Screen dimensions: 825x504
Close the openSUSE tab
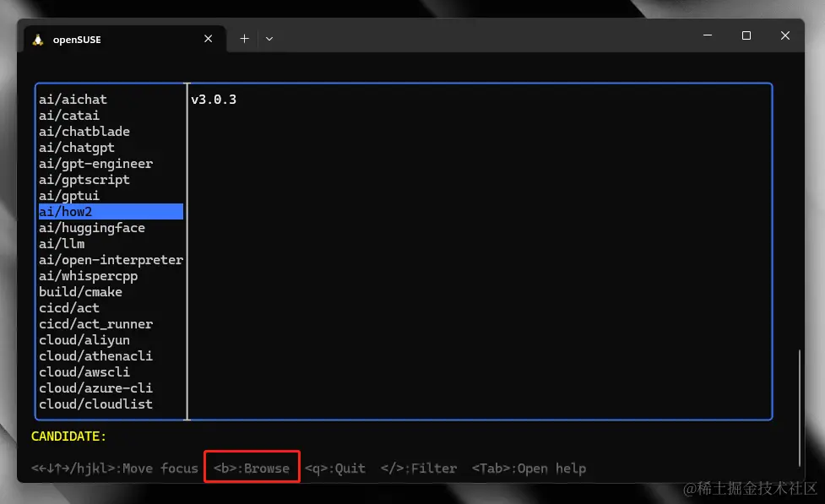[208, 38]
